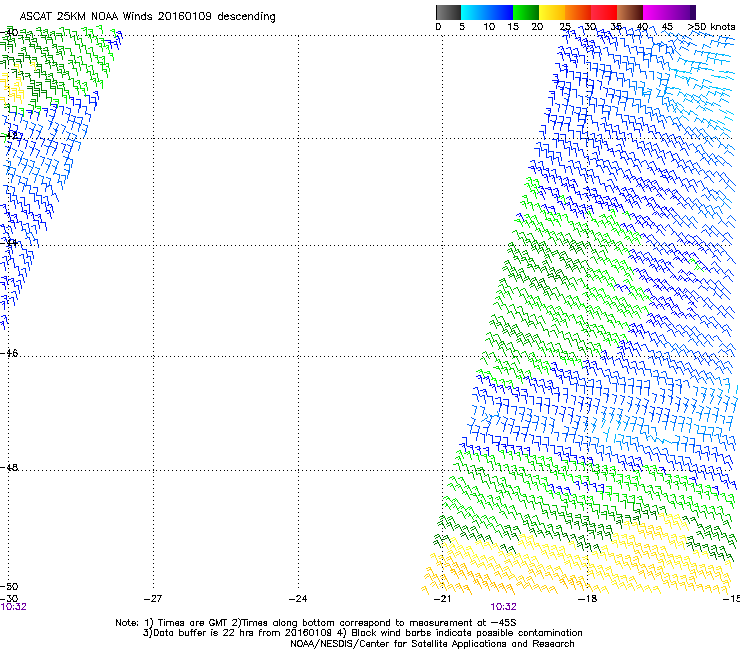Click the gray 0-5 knots legend swatch
This screenshot has height=650, width=740.
coord(448,12)
